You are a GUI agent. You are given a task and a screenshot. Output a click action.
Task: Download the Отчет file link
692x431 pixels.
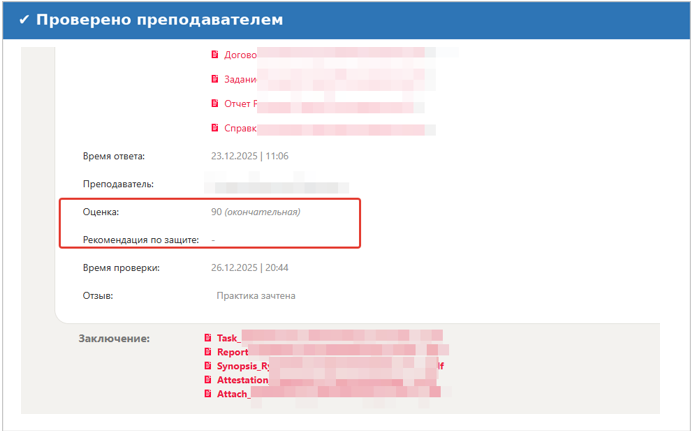tap(240, 103)
